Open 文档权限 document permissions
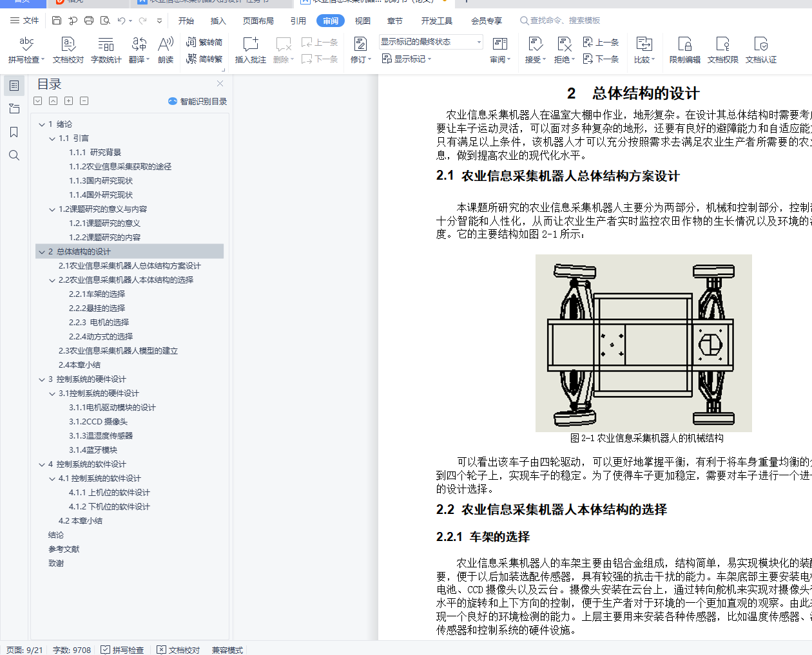812x655 pixels. (x=723, y=50)
